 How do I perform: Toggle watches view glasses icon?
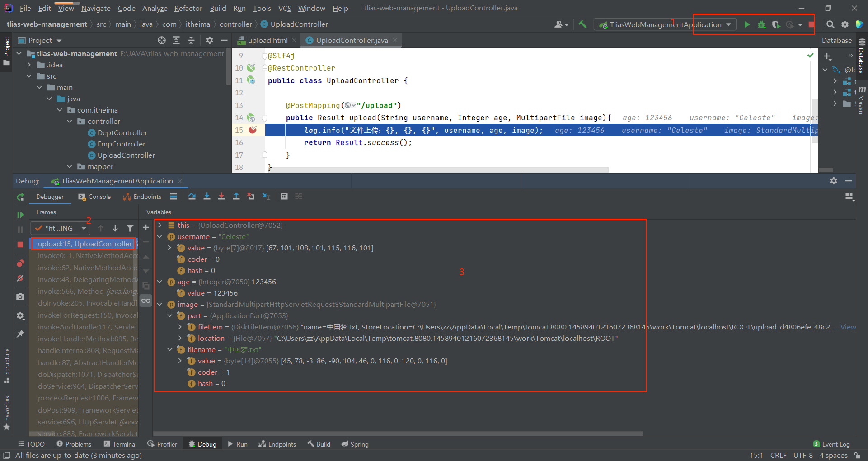[146, 301]
